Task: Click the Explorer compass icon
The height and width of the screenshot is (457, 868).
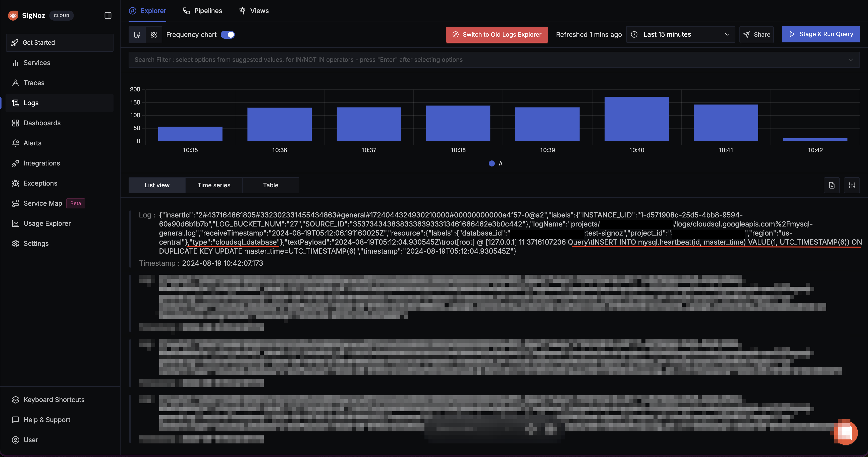Action: (133, 11)
